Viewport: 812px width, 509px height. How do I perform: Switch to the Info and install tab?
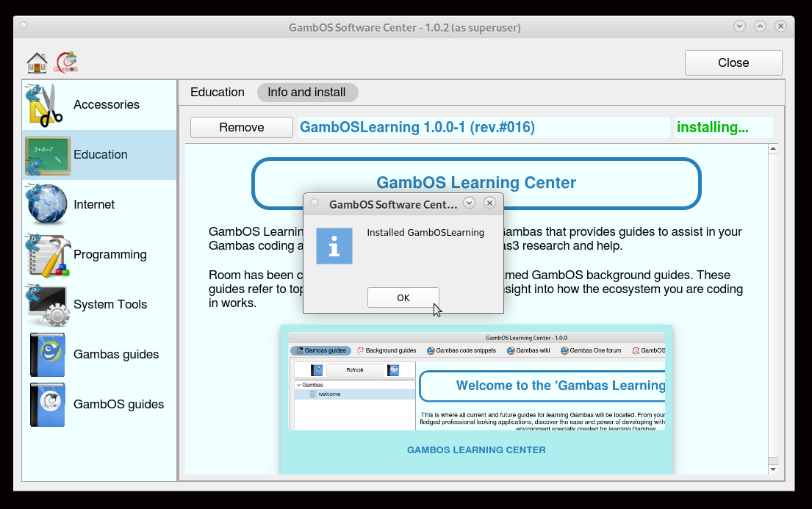click(x=306, y=92)
